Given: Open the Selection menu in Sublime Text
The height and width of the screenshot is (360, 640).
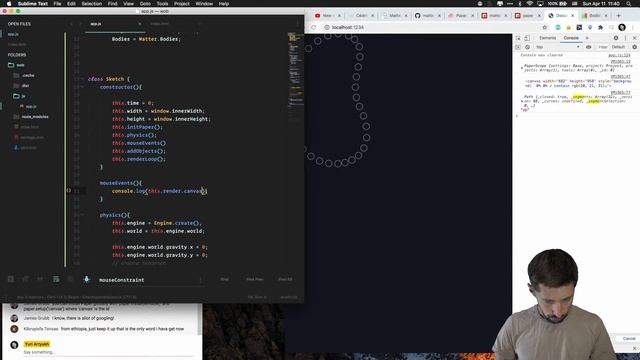Looking at the screenshot, I should pos(91,4).
